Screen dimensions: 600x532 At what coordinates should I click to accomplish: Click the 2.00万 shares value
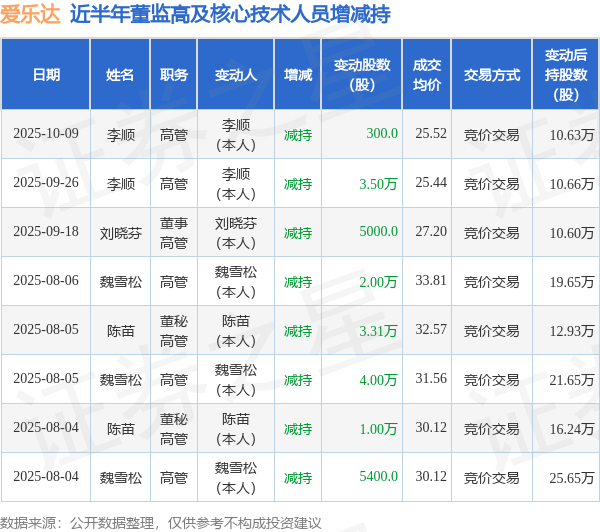pyautogui.click(x=378, y=282)
